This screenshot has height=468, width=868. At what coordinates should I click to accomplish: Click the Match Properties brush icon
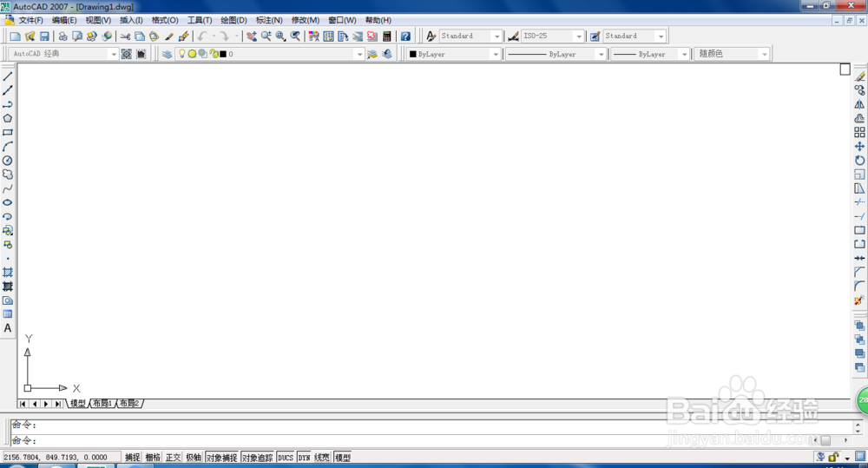[169, 36]
